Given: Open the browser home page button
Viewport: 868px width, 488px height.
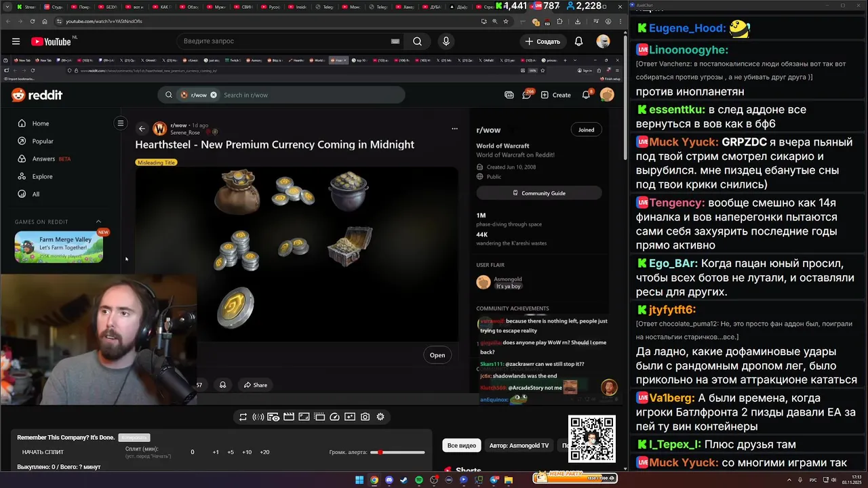Looking at the screenshot, I should [45, 21].
